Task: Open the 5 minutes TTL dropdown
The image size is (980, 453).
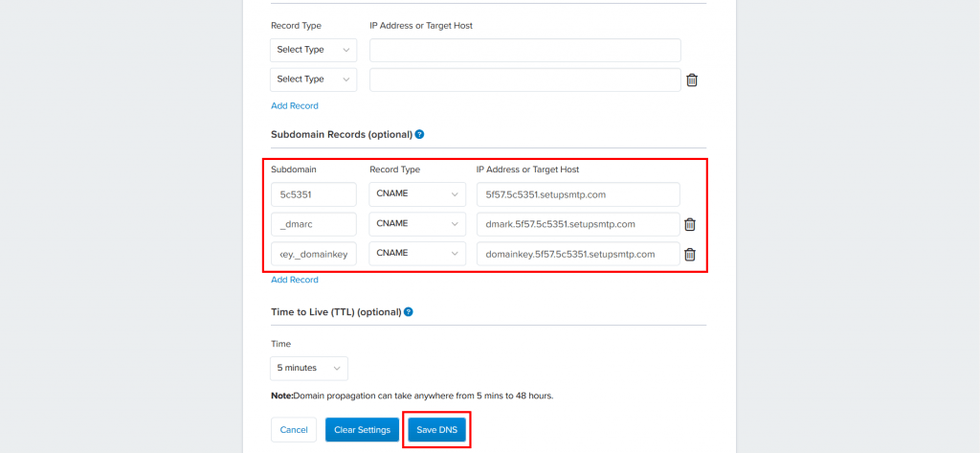Action: click(x=309, y=368)
